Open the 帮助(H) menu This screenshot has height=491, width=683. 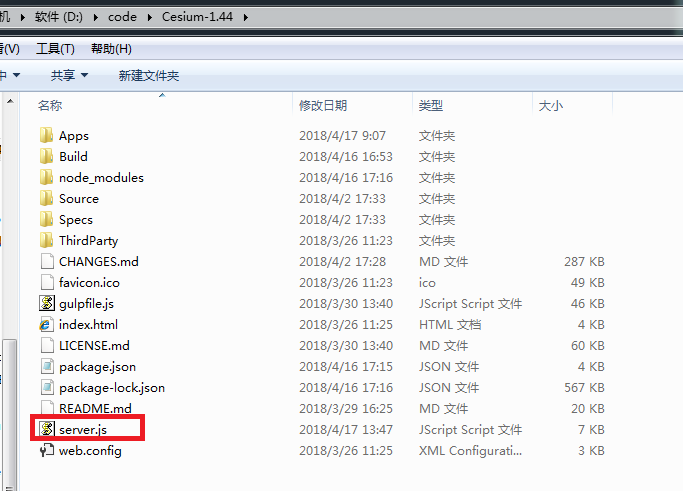[x=111, y=49]
